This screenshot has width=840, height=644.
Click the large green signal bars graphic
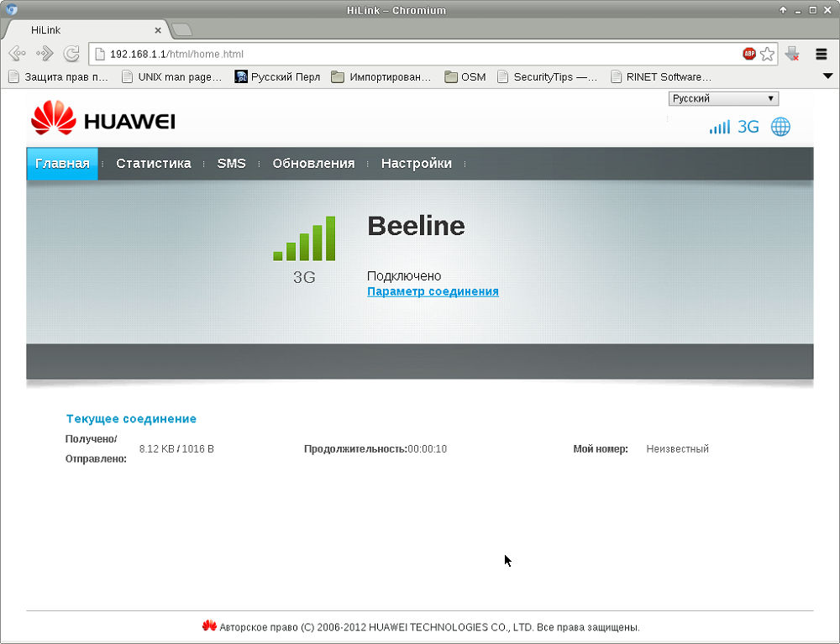point(304,238)
